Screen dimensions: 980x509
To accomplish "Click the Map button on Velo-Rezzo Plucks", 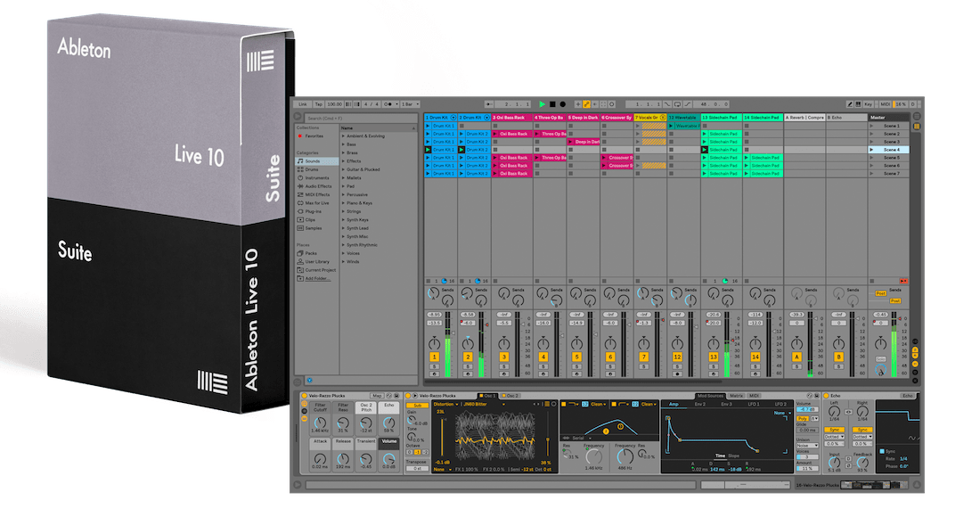I will [x=377, y=396].
